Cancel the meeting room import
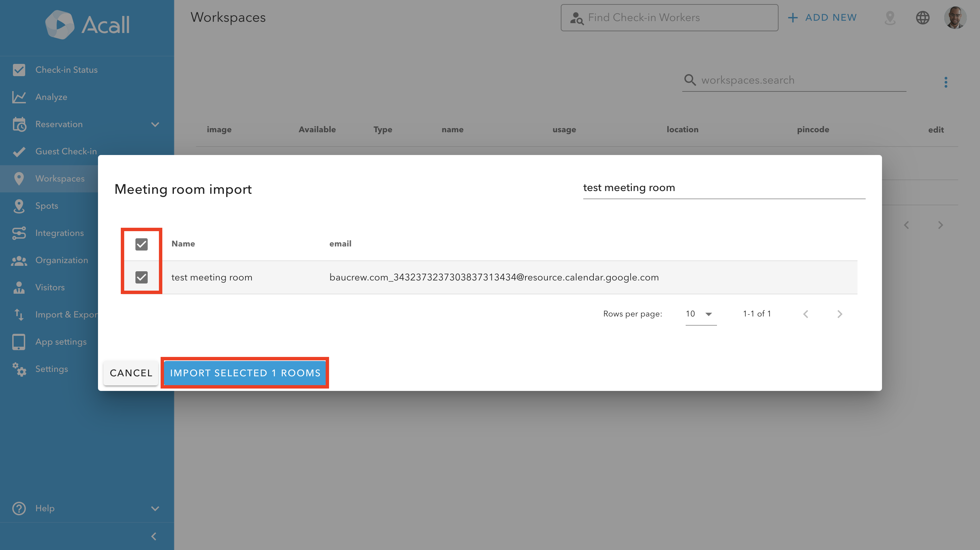 pyautogui.click(x=131, y=373)
